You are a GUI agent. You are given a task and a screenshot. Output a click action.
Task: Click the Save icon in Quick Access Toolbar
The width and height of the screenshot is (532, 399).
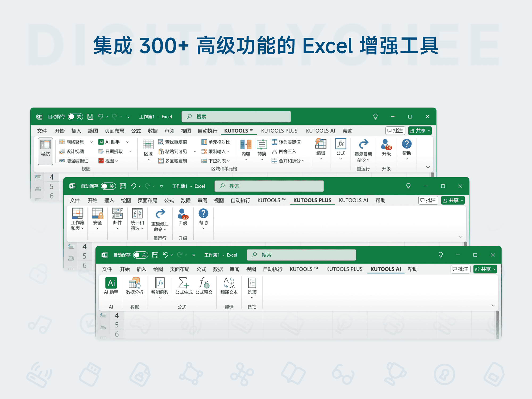(x=90, y=116)
